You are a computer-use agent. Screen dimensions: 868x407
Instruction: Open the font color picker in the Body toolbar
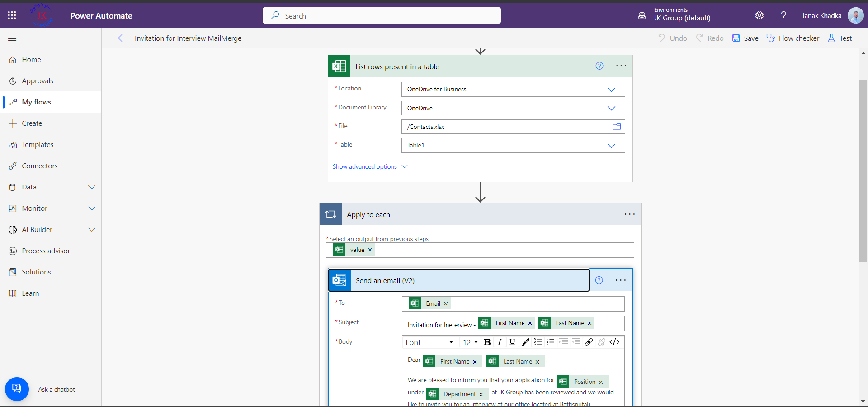coord(525,342)
